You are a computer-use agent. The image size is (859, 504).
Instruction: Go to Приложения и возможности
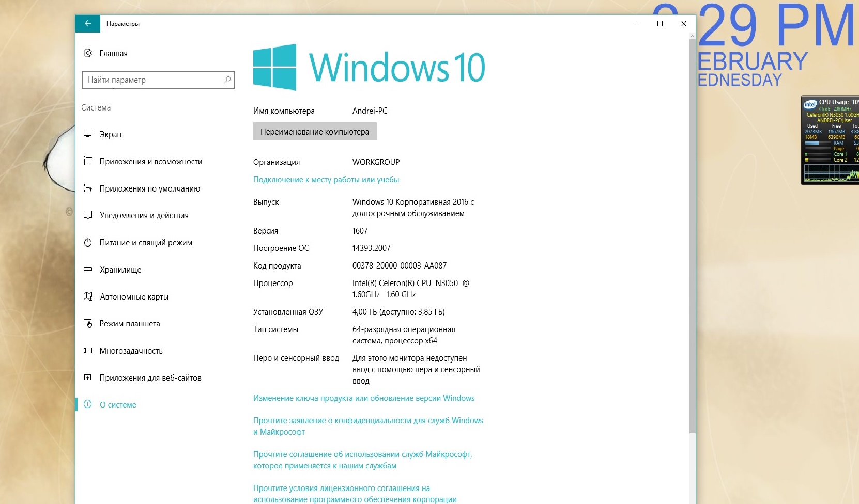tap(151, 162)
